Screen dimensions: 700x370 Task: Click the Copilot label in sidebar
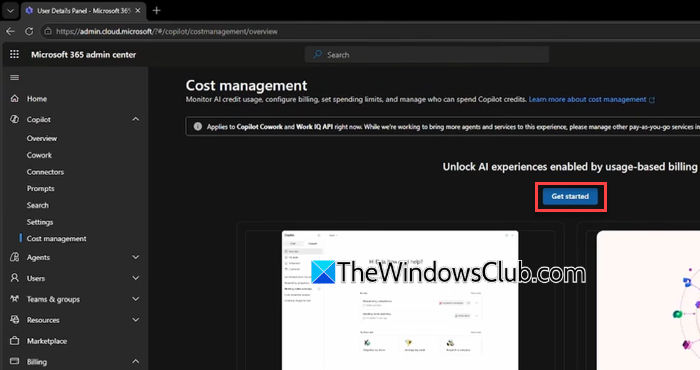pyautogui.click(x=38, y=120)
